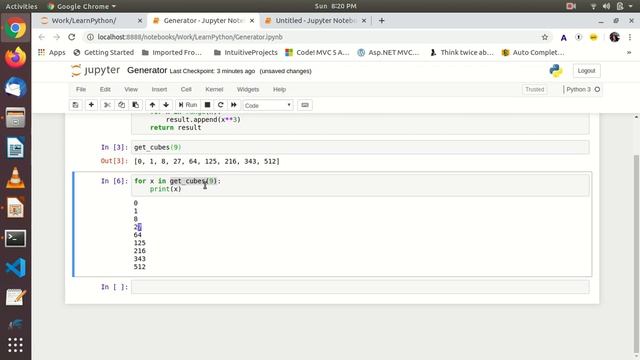Open the Imported From bookmarks folder
The width and height of the screenshot is (640, 360).
pyautogui.click(x=172, y=52)
